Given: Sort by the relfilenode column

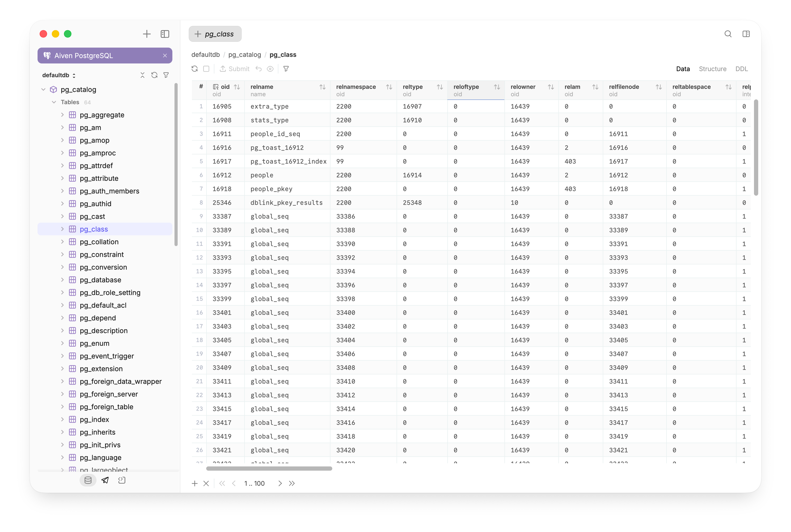Looking at the screenshot, I should pos(659,87).
